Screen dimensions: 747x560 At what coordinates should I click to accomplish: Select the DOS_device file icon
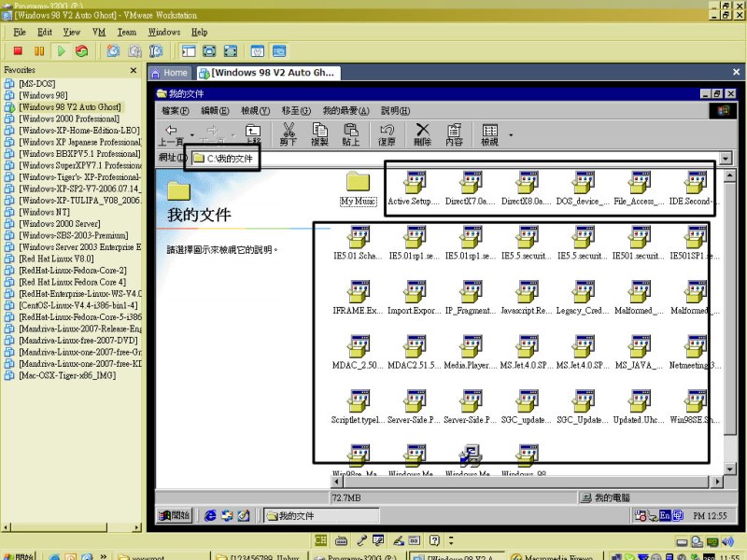pyautogui.click(x=583, y=189)
